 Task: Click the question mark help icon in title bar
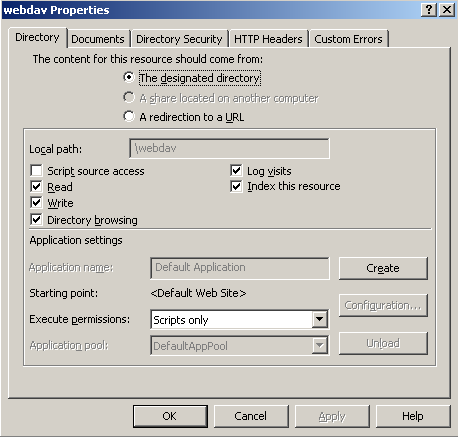[429, 10]
